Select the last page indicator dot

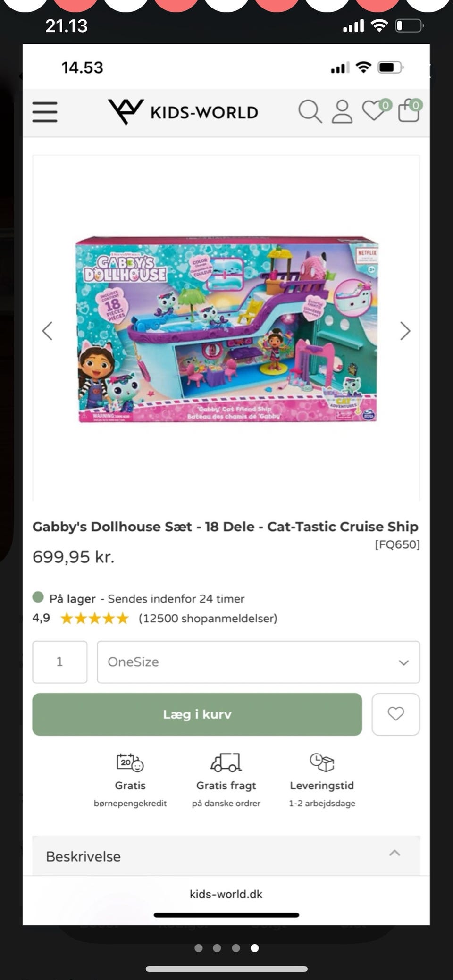coord(254,948)
